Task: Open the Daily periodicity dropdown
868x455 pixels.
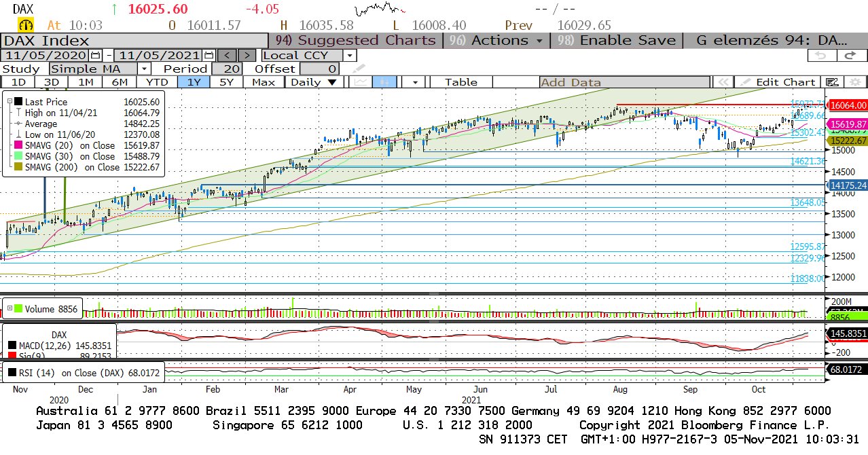Action: click(313, 82)
